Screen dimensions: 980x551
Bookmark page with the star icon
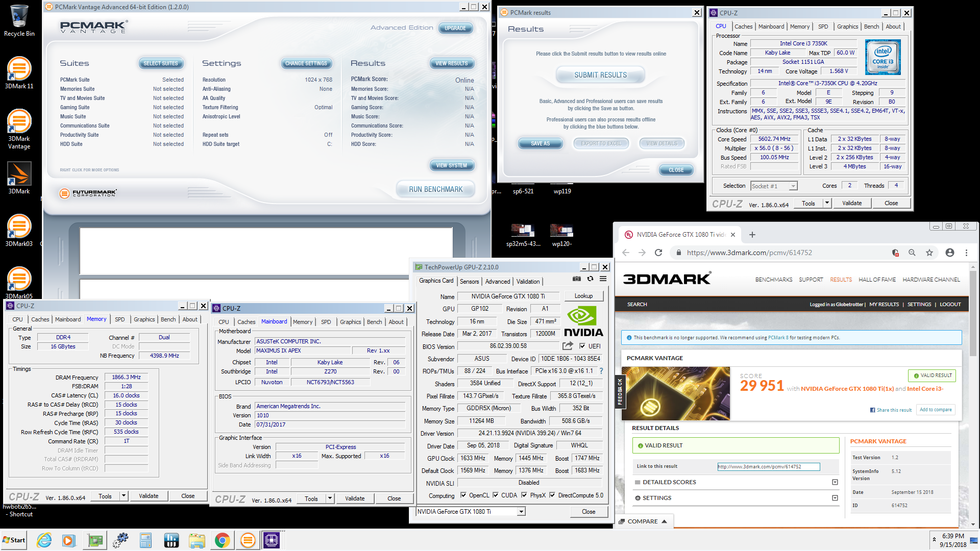pos(929,253)
